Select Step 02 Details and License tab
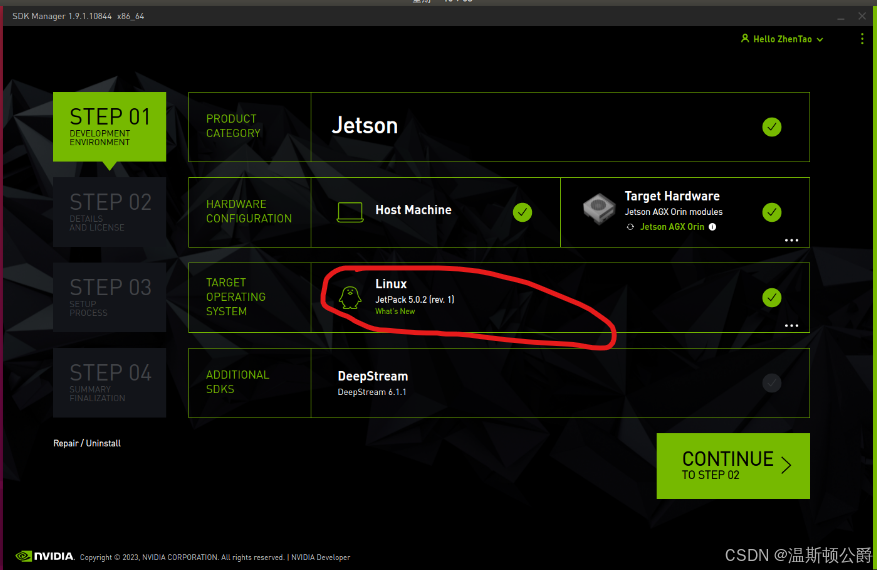 (x=110, y=212)
